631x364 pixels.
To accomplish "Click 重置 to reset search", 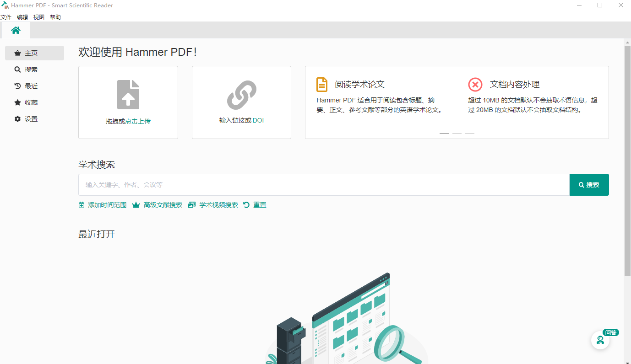I will click(255, 205).
